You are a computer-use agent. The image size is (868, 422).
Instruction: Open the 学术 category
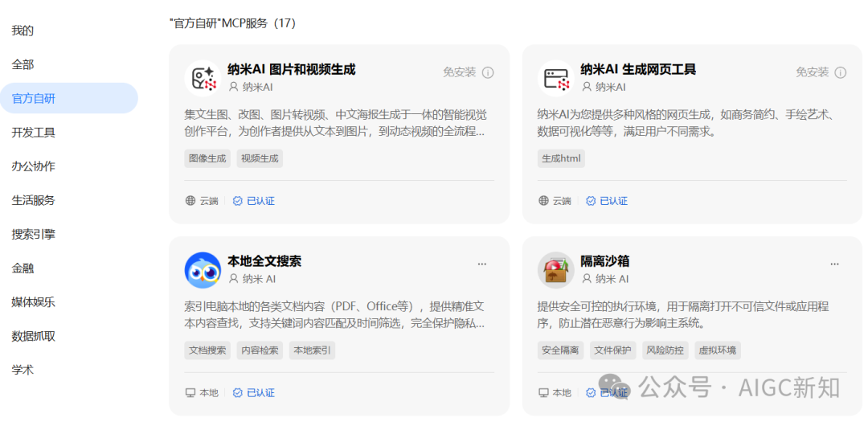tap(23, 370)
